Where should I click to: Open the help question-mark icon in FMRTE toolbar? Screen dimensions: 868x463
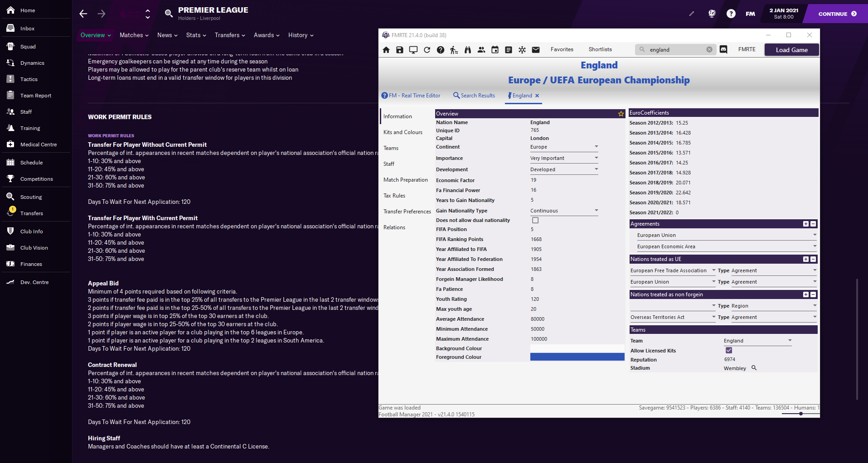click(441, 50)
